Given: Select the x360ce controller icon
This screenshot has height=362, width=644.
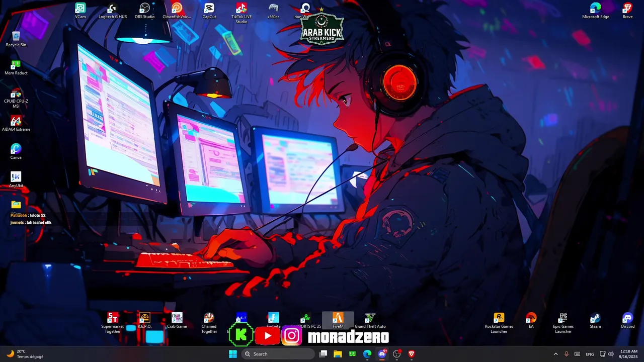Looking at the screenshot, I should point(273,11).
